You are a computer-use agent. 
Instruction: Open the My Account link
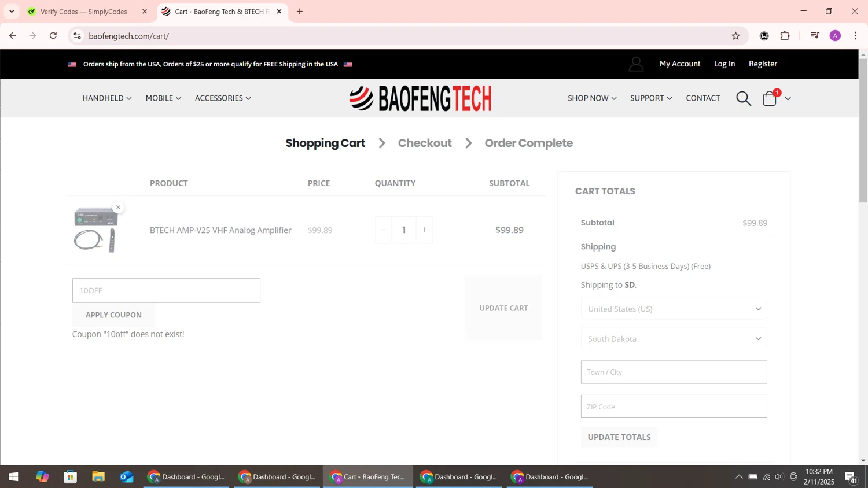coord(680,64)
